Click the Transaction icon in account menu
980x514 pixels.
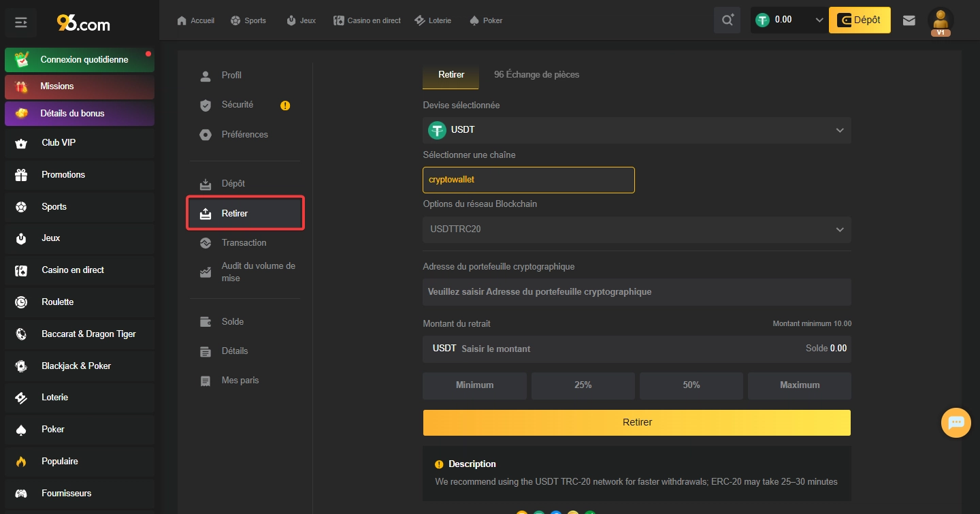pos(206,243)
